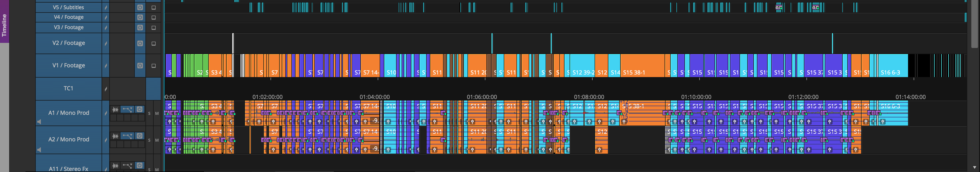Toggle power button on V3 / Footage track
The image size is (980, 172).
tap(140, 27)
